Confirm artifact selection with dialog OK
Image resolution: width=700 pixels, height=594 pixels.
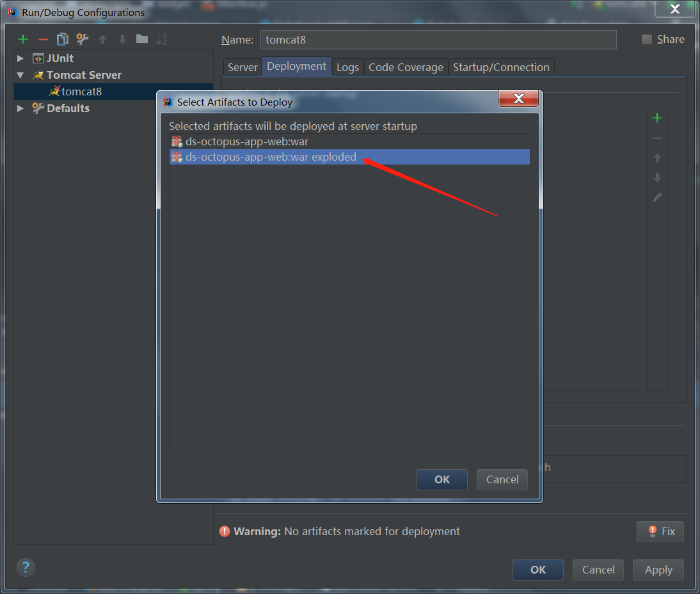point(442,479)
